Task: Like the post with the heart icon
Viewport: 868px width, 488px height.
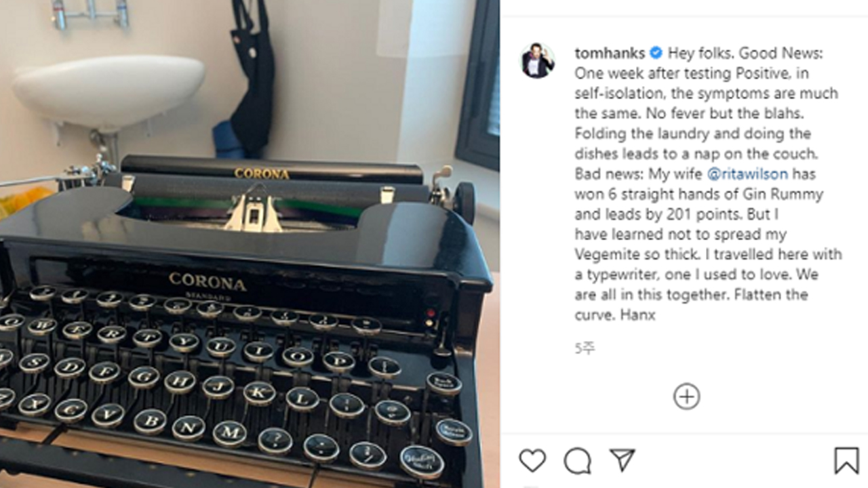Action: (x=532, y=461)
